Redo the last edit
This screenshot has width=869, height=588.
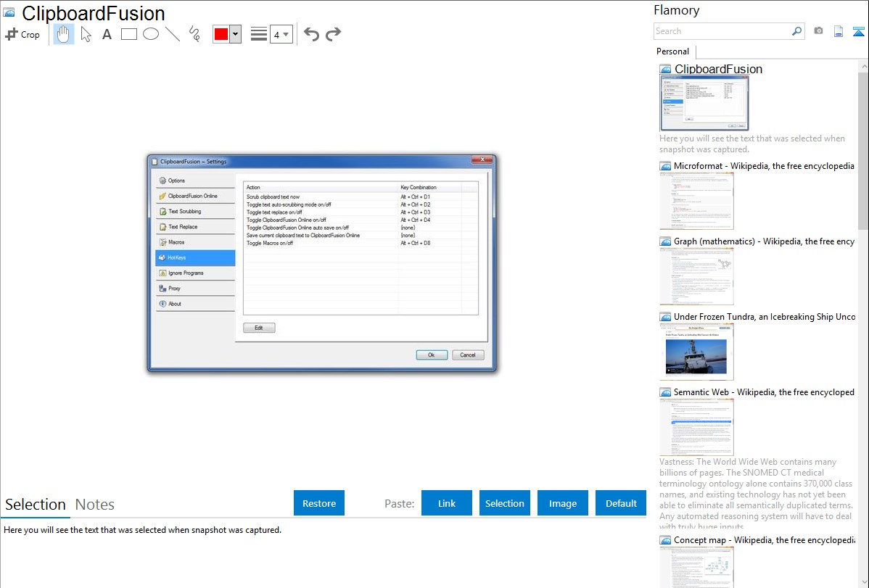(333, 34)
